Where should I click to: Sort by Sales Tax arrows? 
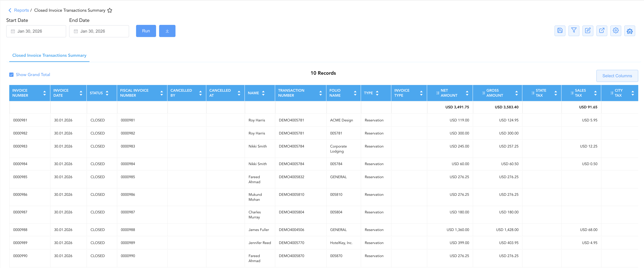(595, 93)
